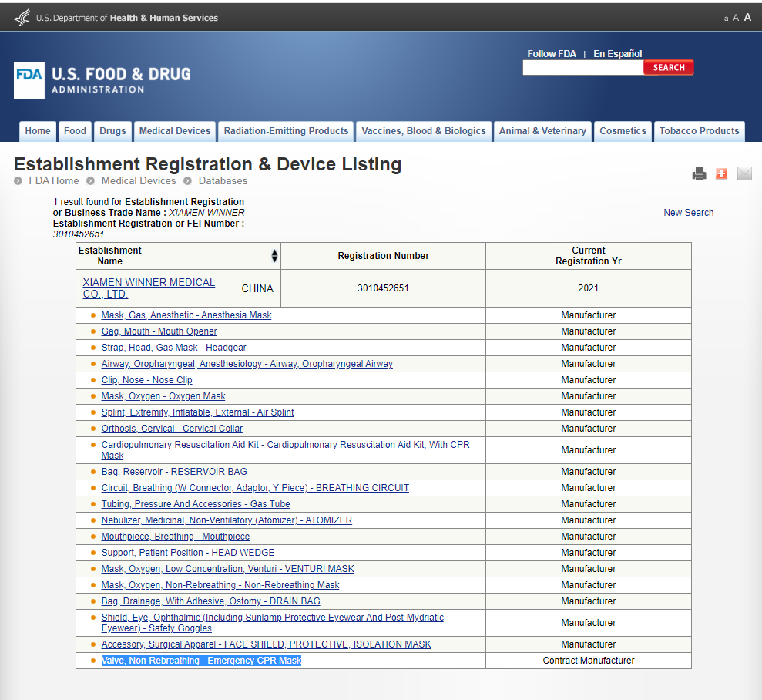Open Mouthpiece, Breathing - Mouthpiece link
The height and width of the screenshot is (700, 762).
[x=176, y=537]
